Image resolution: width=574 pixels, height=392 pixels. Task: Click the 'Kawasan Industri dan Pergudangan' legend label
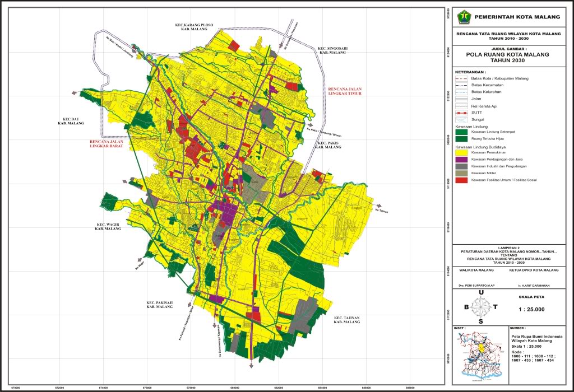pos(499,166)
